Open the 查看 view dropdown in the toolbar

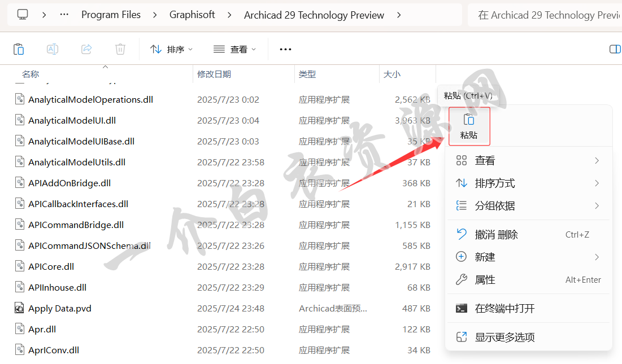(234, 49)
